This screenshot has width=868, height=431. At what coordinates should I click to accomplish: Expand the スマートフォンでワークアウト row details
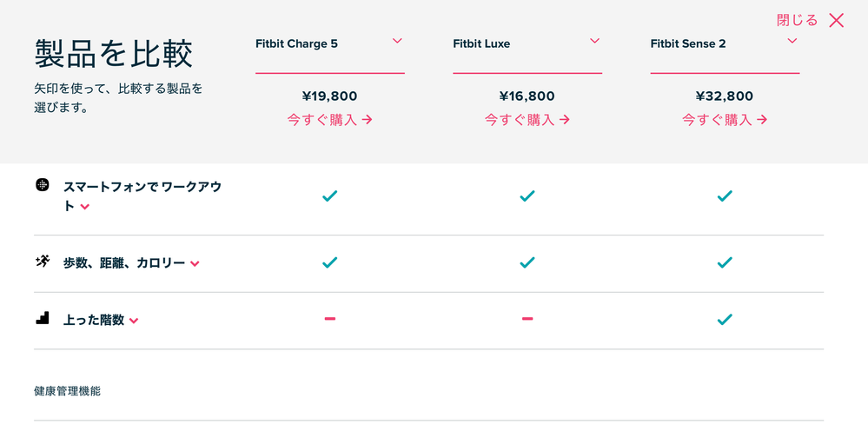pos(84,207)
